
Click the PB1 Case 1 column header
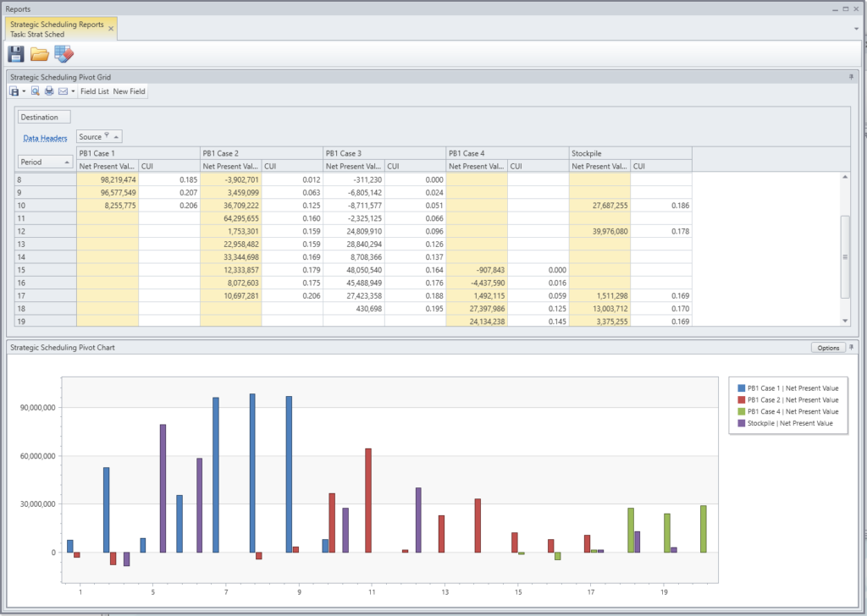click(x=138, y=153)
